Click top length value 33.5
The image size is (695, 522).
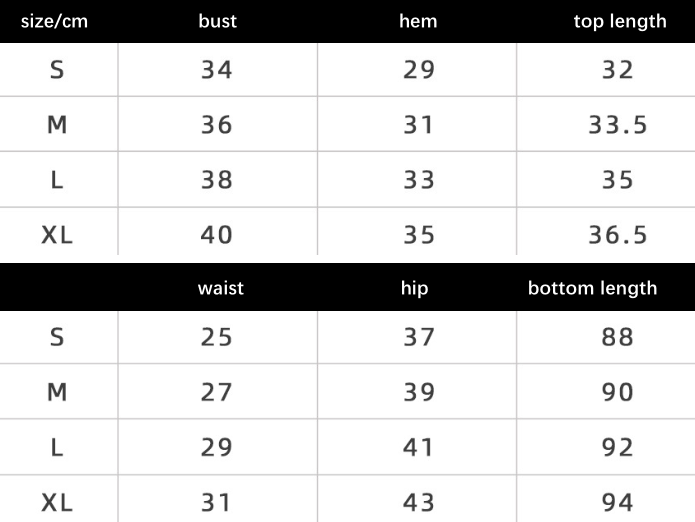pos(618,125)
